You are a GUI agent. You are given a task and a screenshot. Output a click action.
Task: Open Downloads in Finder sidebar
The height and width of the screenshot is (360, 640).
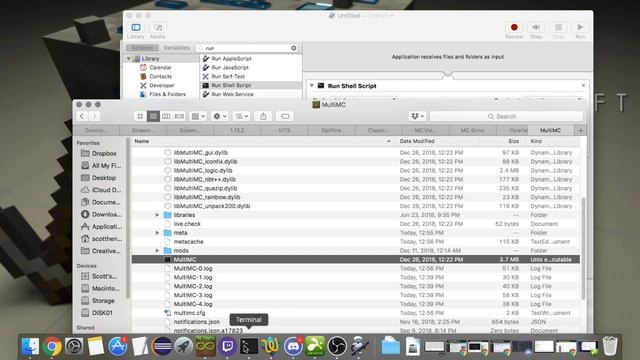tap(101, 214)
